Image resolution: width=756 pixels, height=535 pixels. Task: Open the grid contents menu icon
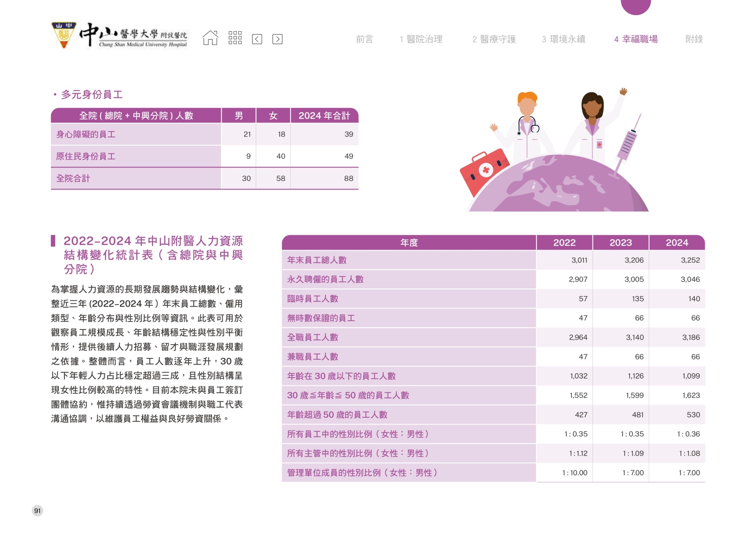(235, 38)
